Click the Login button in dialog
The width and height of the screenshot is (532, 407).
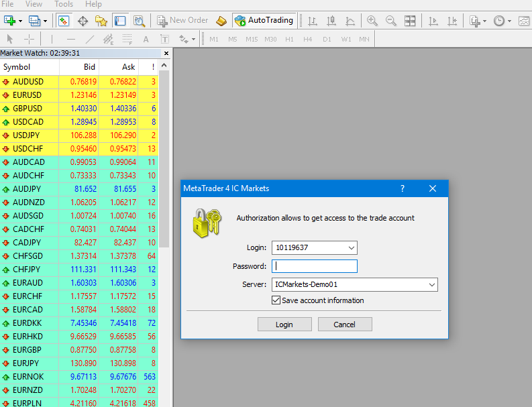pyautogui.click(x=284, y=325)
